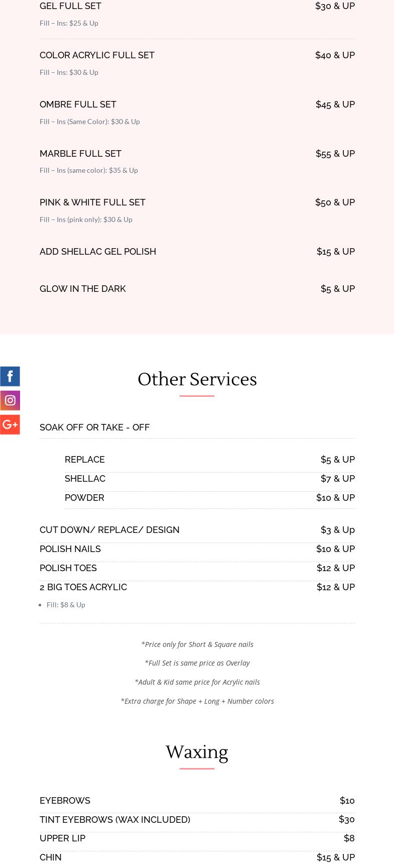
Task: Select the Ombre Full Set service
Action: [x=78, y=104]
